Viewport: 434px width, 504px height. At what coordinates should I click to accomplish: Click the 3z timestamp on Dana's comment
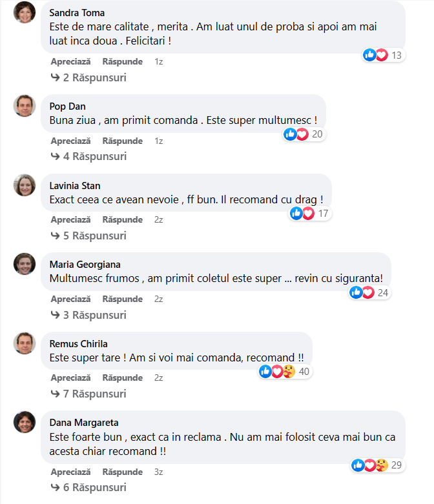[159, 472]
